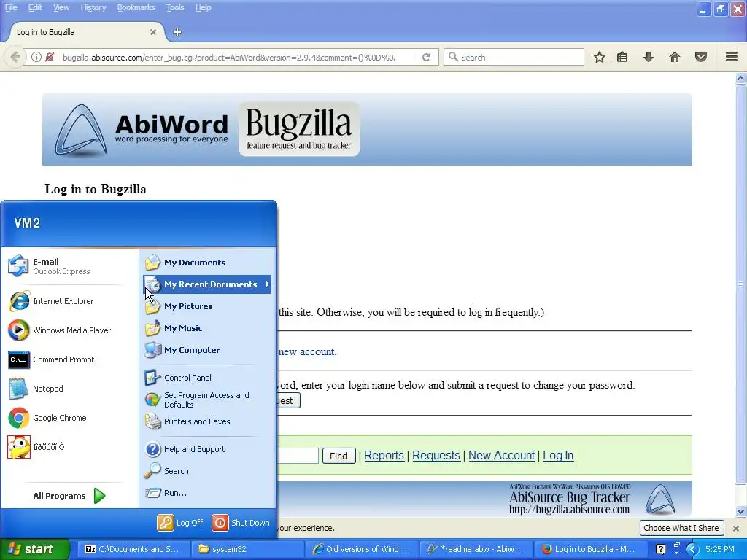The height and width of the screenshot is (560, 747).
Task: Expand All Programs list
Action: point(69,496)
